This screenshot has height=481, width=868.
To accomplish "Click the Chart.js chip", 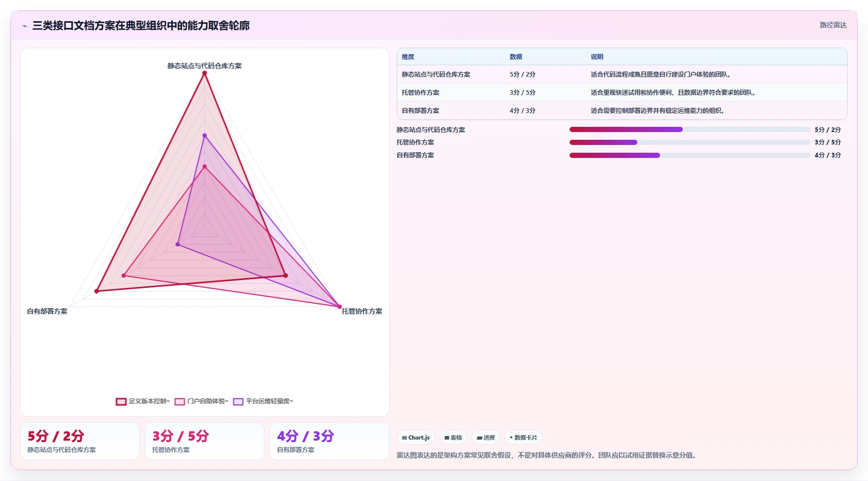I will click(x=416, y=438).
